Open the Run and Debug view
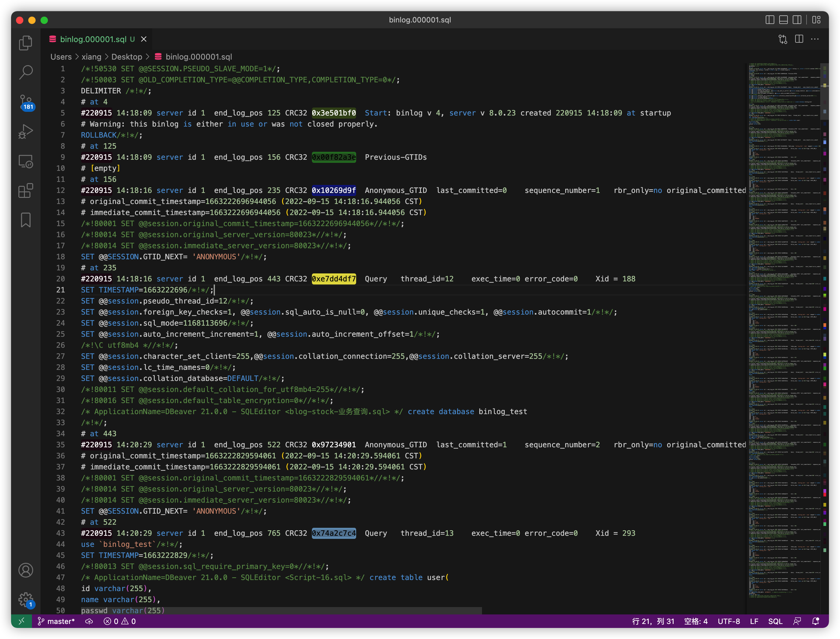The height and width of the screenshot is (639, 840). 25,131
